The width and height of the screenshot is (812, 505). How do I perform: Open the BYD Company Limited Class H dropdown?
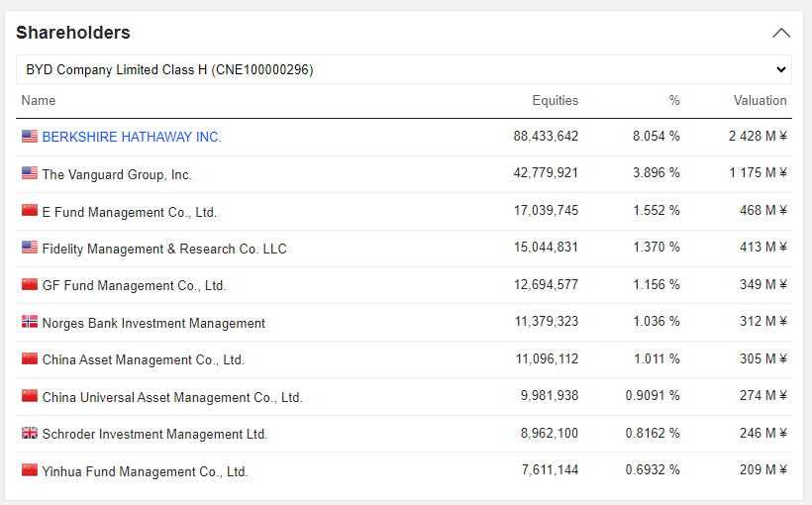[403, 69]
